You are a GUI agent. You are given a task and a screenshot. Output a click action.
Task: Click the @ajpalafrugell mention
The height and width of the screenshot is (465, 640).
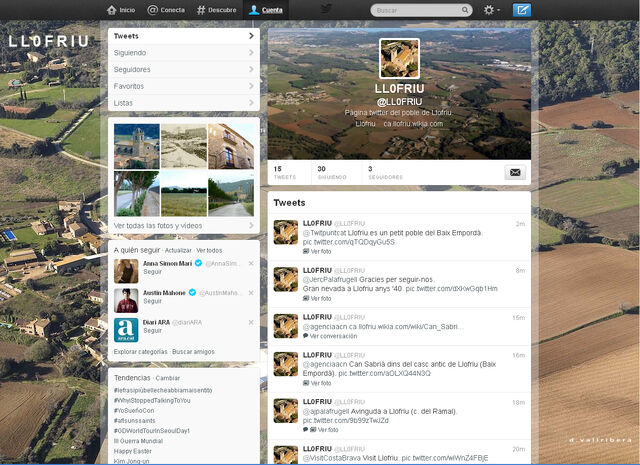pyautogui.click(x=326, y=411)
